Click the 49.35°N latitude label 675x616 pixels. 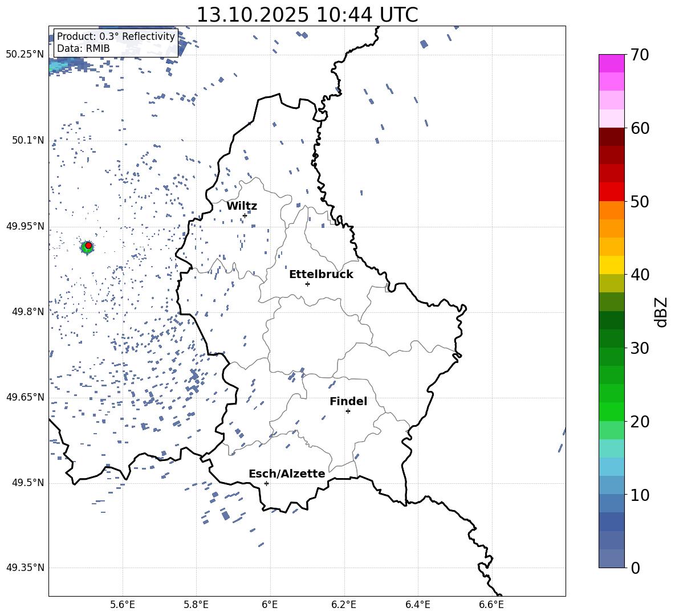(x=25, y=568)
